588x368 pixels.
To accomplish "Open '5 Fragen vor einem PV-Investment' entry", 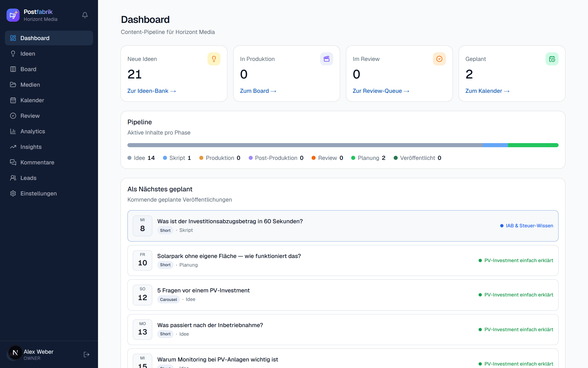I will (343, 295).
